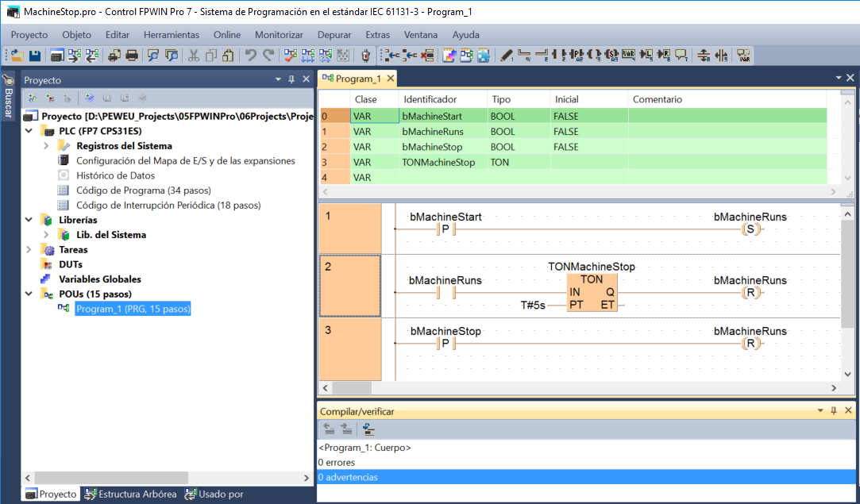Click the open project folder icon
This screenshot has width=860, height=504.
tap(17, 56)
